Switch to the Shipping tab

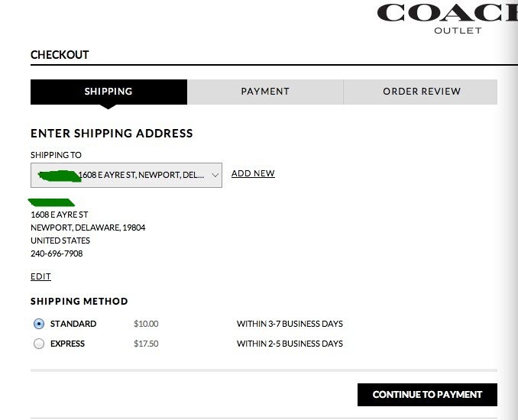[x=108, y=92]
